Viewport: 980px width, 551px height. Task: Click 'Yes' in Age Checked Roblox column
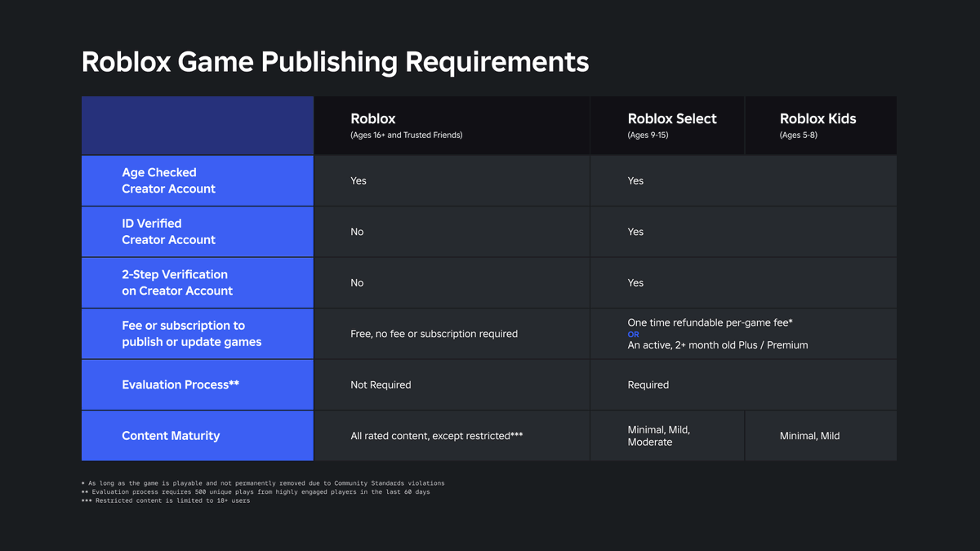(359, 180)
